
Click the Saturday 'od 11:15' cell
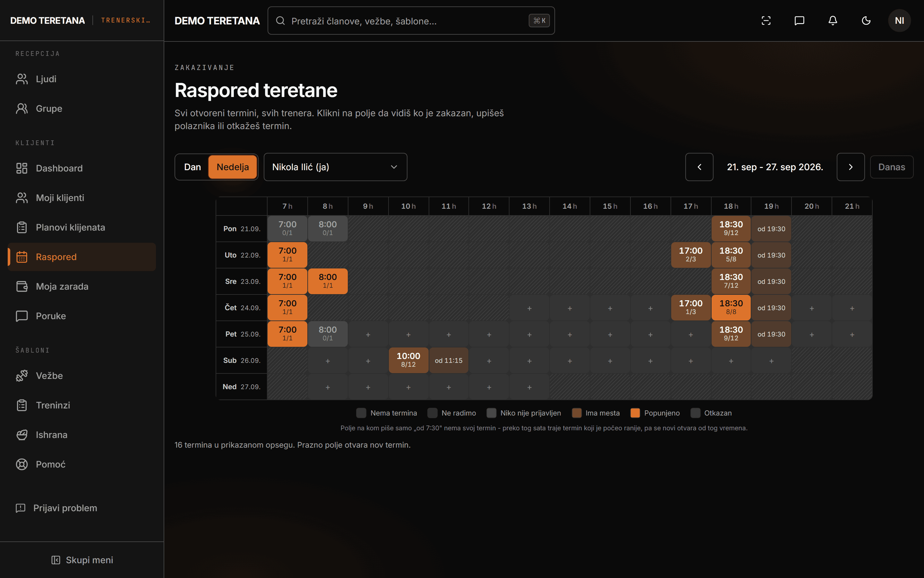click(x=449, y=361)
